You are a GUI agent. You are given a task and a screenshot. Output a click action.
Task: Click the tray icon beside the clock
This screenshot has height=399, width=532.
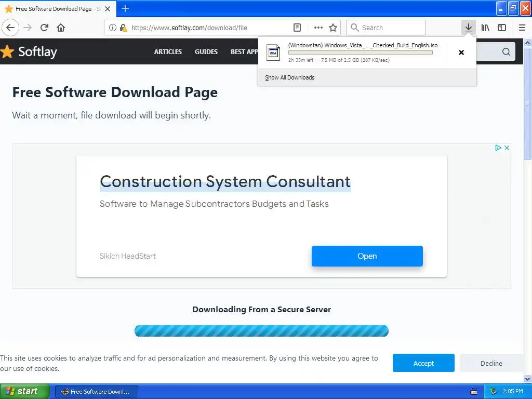(493, 392)
